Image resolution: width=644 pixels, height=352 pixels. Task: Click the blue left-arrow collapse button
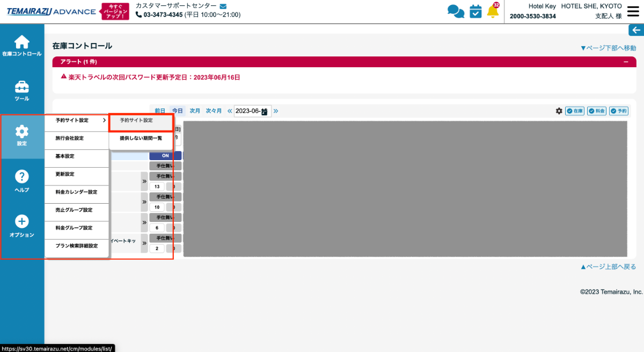[x=636, y=30]
